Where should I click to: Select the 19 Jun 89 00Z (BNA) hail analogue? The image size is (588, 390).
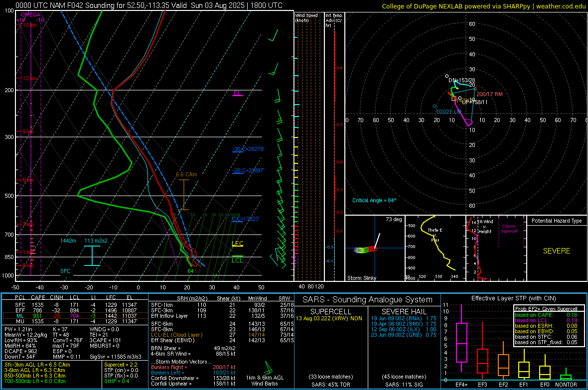[404, 318]
